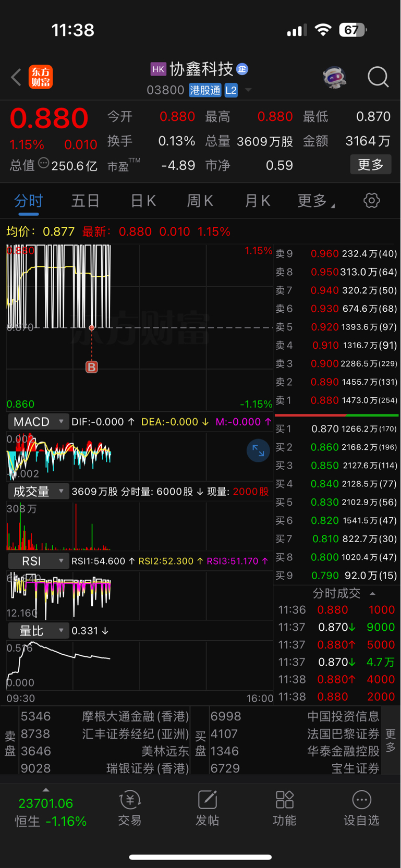Screen dimensions: 401x868
Task: Tap the 总值 info bubble icon
Action: tap(44, 163)
